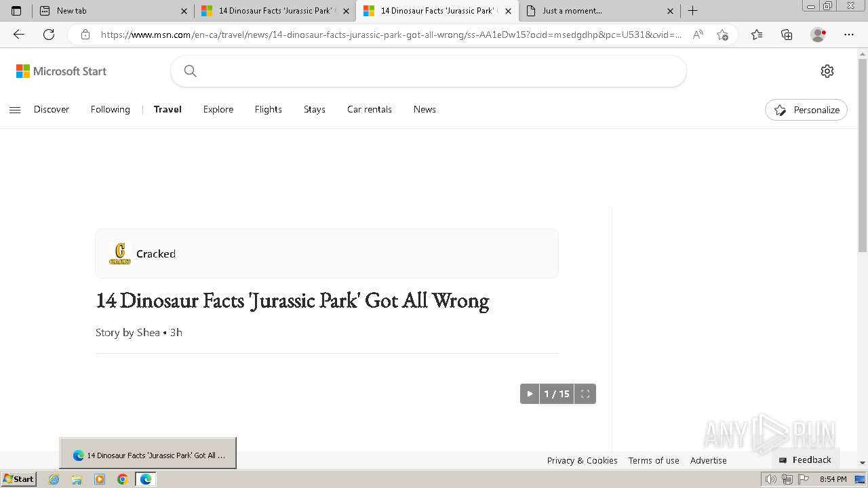
Task: Click the taskbar clock 8:54 PM
Action: pos(833,479)
